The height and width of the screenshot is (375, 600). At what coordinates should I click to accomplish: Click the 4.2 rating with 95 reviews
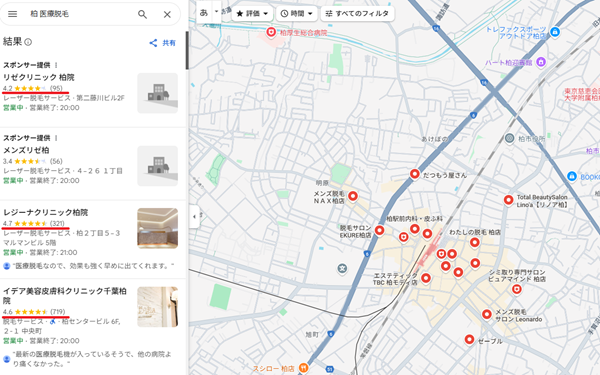coord(33,88)
